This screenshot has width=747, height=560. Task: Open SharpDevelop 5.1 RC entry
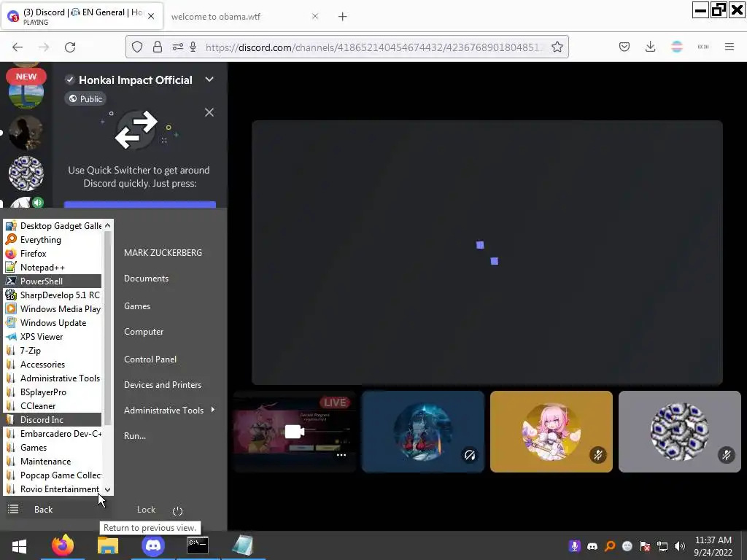[x=53, y=295]
